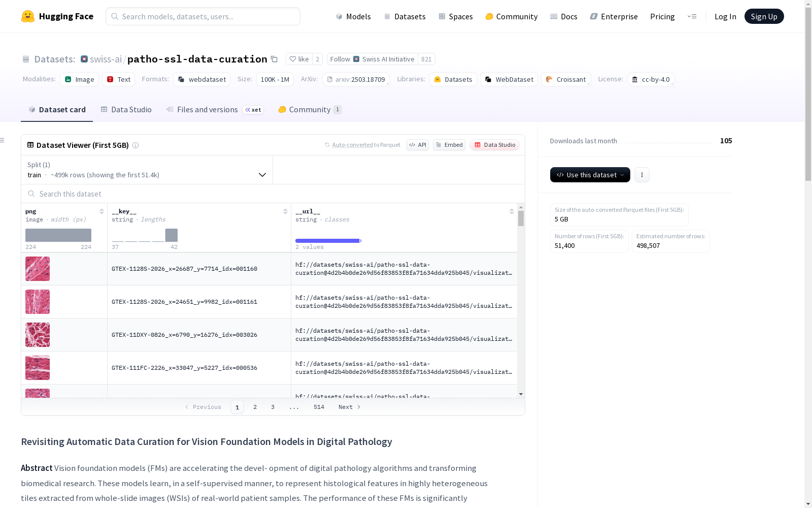This screenshot has width=812, height=508.
Task: Sort the png column using its sort icon
Action: [101, 211]
